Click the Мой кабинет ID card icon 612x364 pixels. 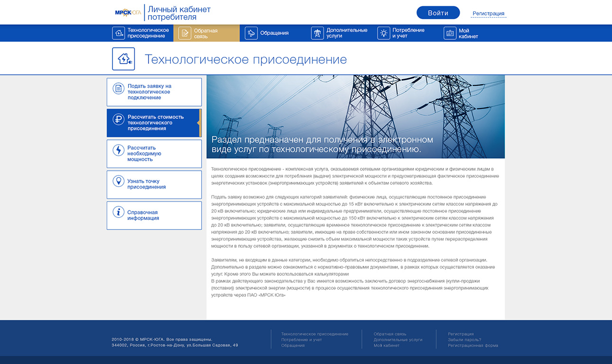click(x=450, y=33)
